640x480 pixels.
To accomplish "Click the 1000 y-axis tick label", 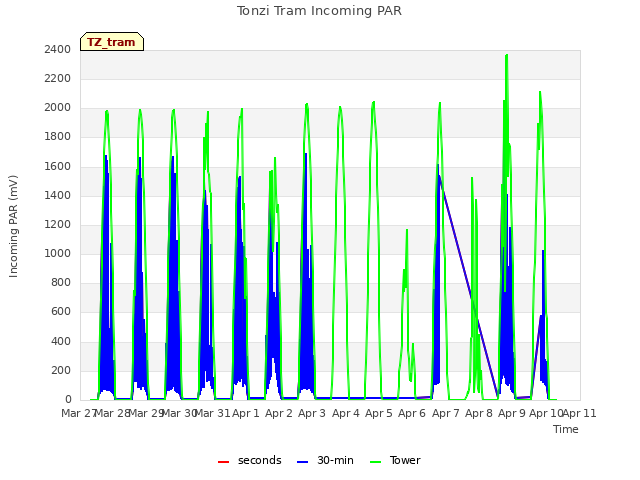I will pyautogui.click(x=58, y=253).
